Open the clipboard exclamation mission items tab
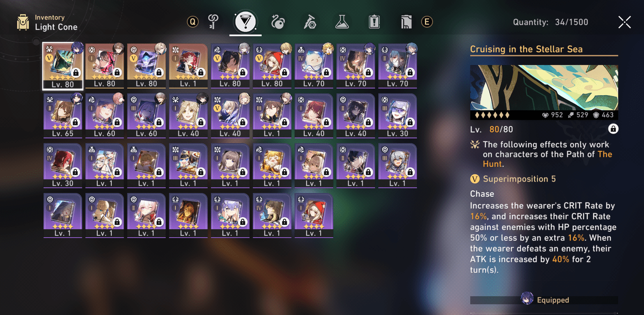Screen dimensions: 644x315 (374, 22)
